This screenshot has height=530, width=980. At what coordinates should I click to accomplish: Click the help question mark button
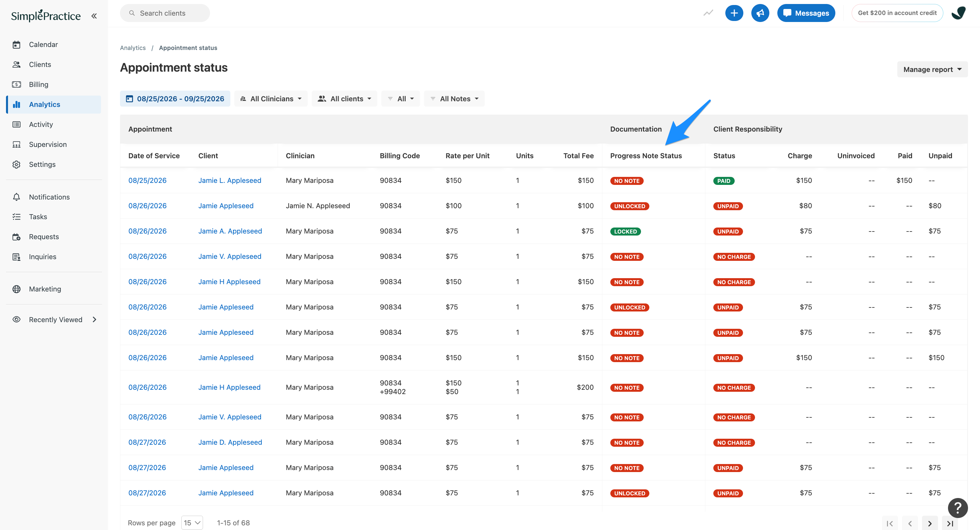pos(958,508)
